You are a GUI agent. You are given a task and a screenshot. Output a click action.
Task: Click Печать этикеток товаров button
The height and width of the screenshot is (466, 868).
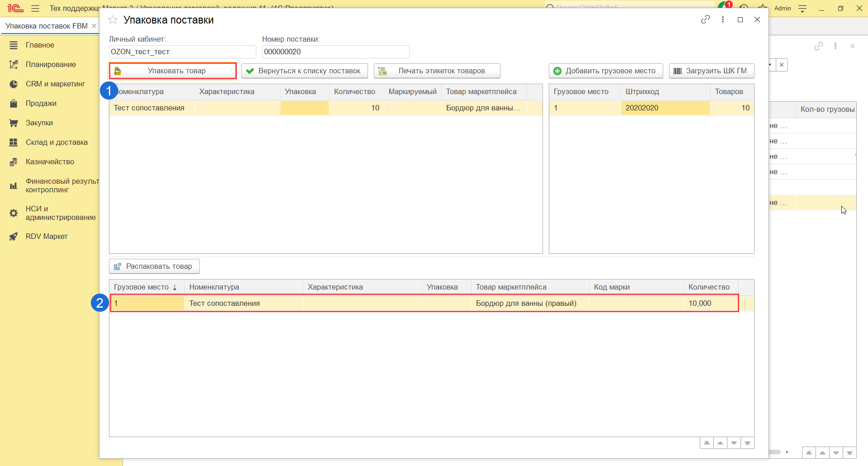(437, 71)
